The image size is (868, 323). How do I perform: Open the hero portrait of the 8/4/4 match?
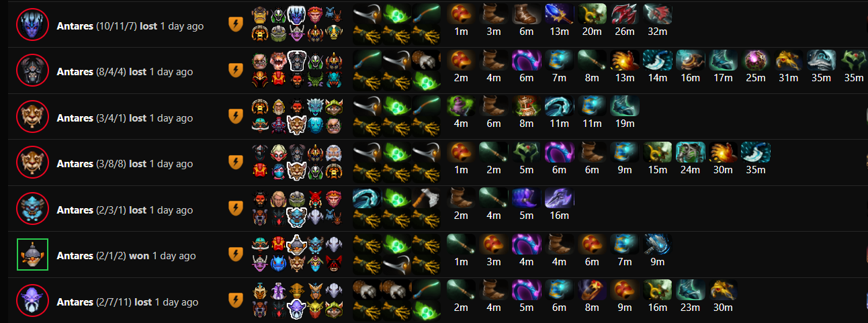(32, 72)
